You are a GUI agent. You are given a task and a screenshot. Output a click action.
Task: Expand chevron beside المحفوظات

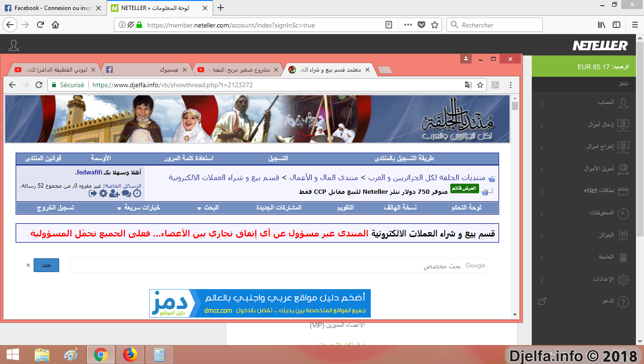pyautogui.click(x=542, y=214)
